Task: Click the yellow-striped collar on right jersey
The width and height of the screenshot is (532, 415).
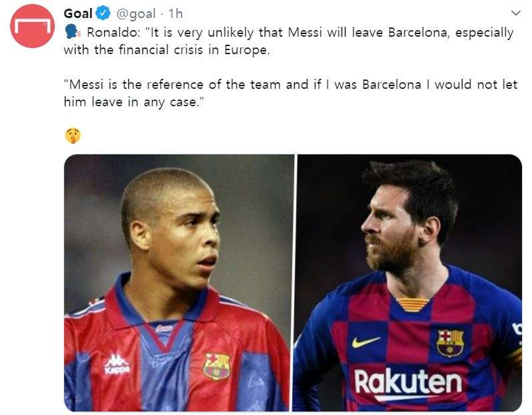Action: coord(413,305)
